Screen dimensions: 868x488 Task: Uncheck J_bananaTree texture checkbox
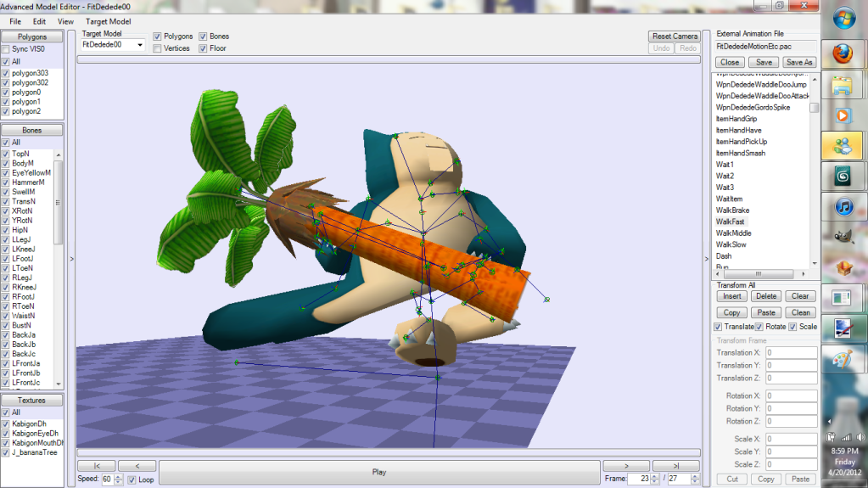pyautogui.click(x=6, y=452)
